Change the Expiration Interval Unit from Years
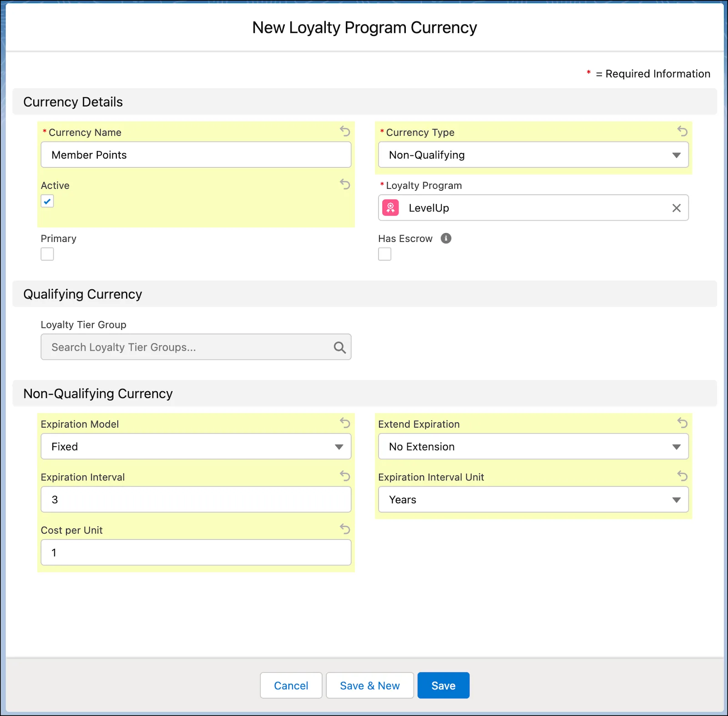This screenshot has width=728, height=716. [x=677, y=499]
